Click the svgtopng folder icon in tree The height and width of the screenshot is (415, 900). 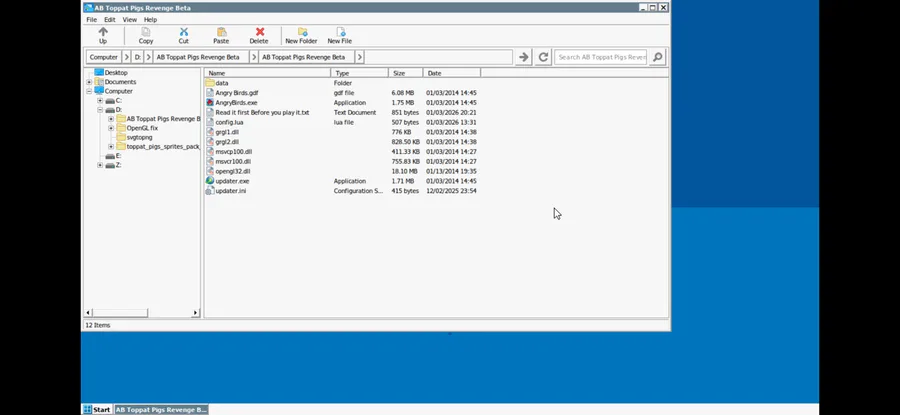point(121,137)
